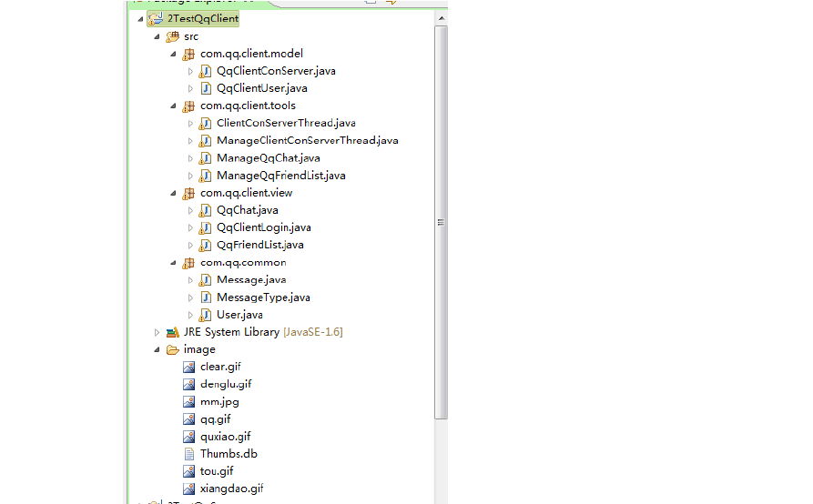813x504 pixels.
Task: Select the JRE System Library label
Action: pyautogui.click(x=232, y=332)
